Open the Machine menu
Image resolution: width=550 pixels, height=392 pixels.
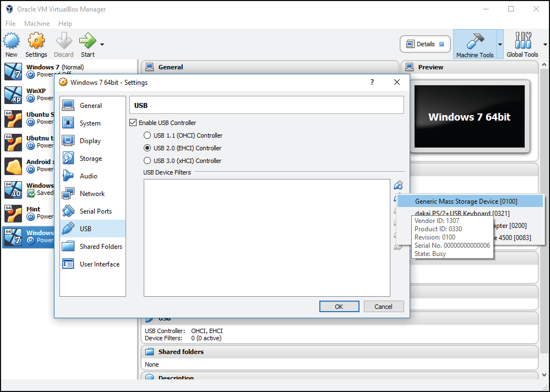(x=37, y=23)
